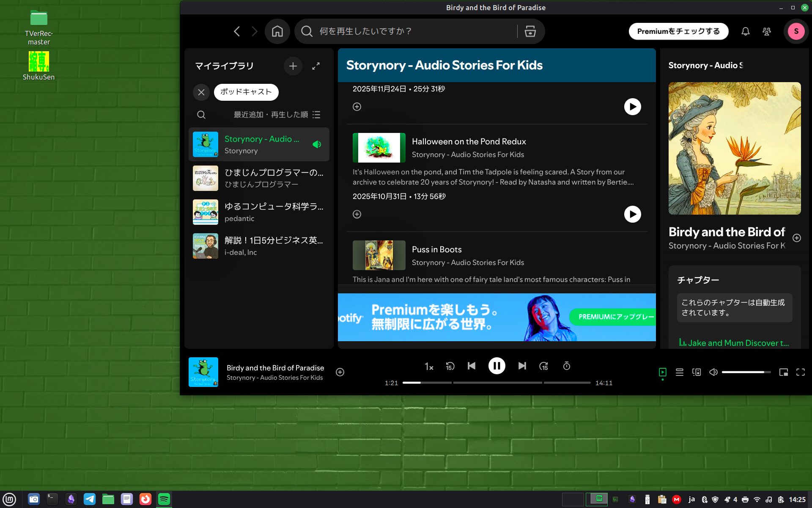Open the queue icon
The width and height of the screenshot is (812, 508).
pyautogui.click(x=679, y=372)
